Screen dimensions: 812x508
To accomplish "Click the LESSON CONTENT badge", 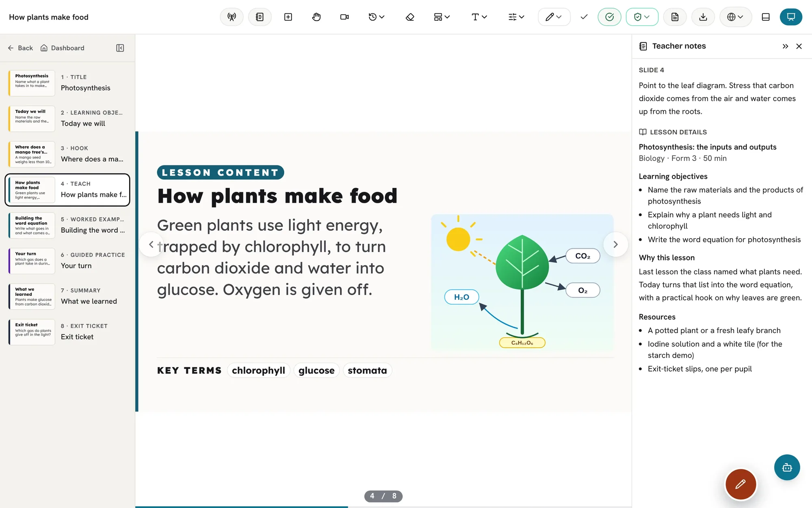I will click(x=220, y=172).
